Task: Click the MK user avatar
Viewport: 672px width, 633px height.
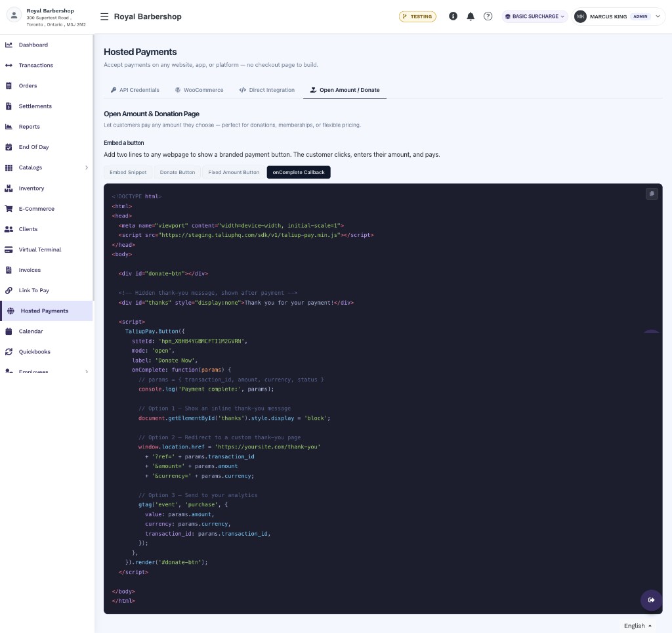Action: click(x=580, y=16)
